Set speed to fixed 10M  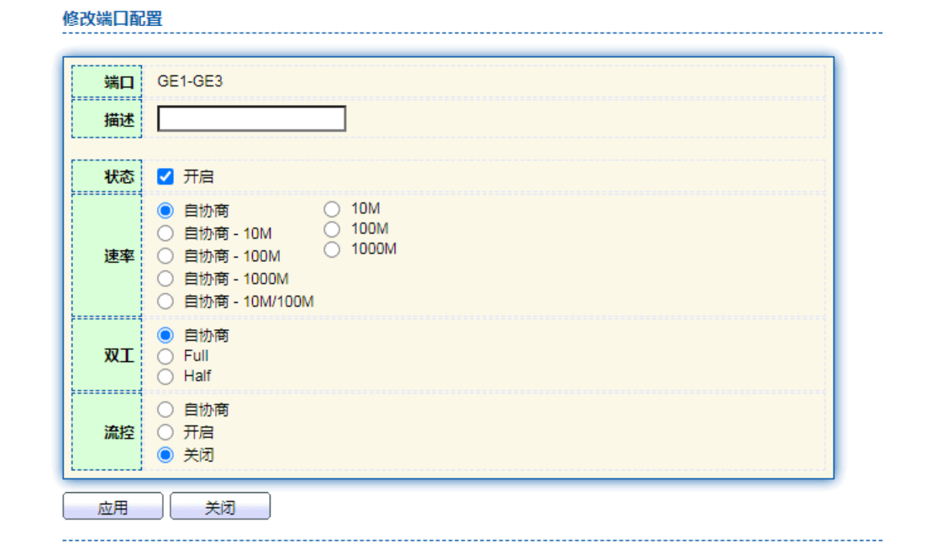point(332,208)
